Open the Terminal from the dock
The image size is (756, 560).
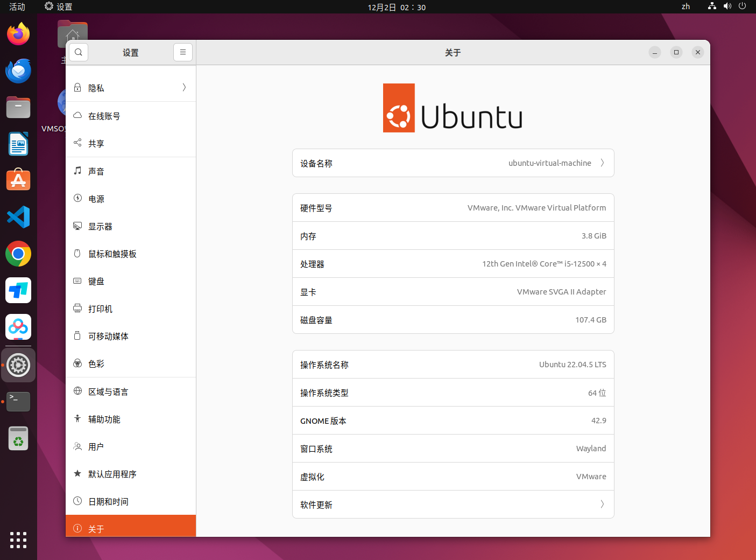pos(18,402)
